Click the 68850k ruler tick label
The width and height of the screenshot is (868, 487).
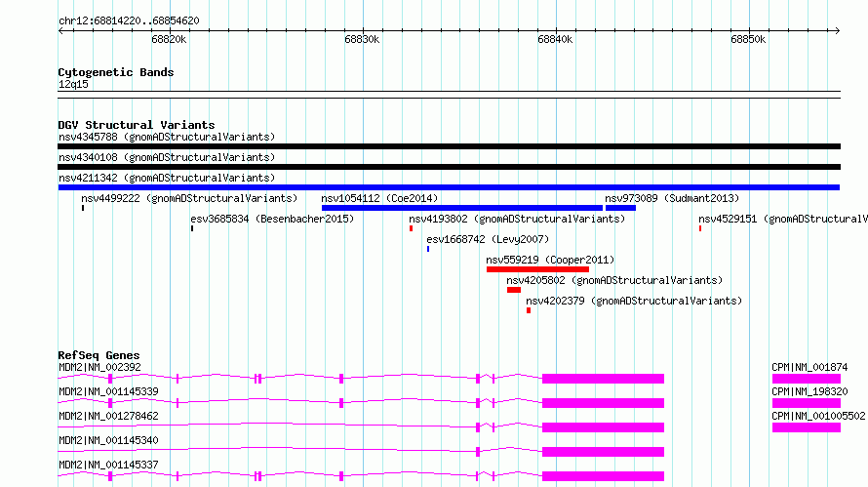click(x=748, y=40)
